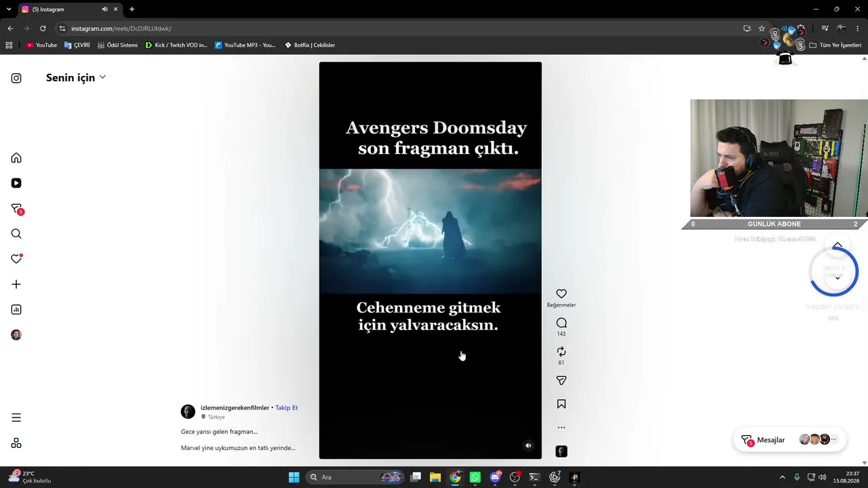868x488 pixels.
Task: Open comments on the reel (143)
Action: pos(561,323)
